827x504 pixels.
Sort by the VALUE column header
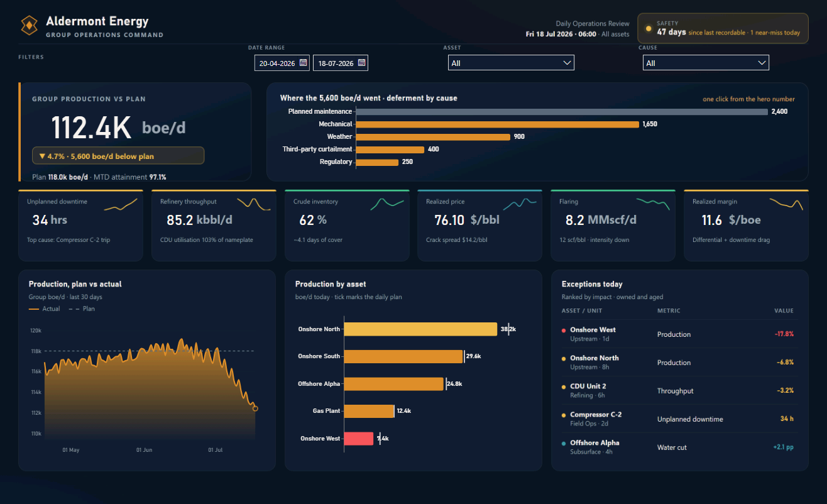[x=784, y=310]
